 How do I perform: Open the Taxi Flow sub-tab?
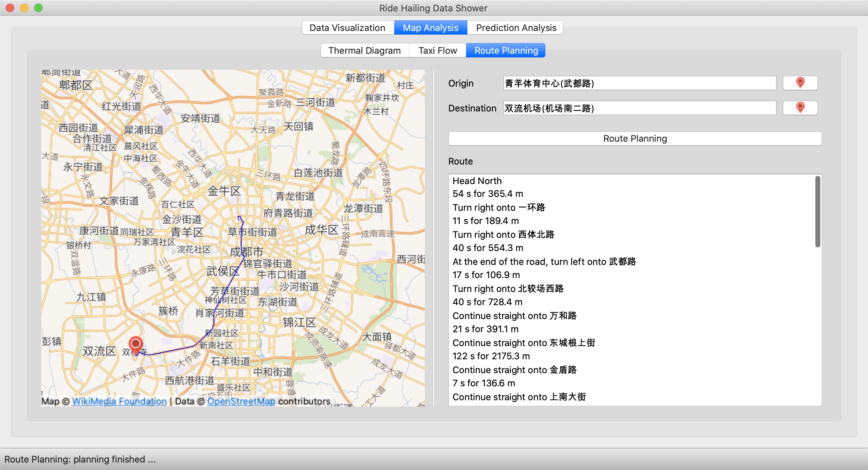[438, 51]
